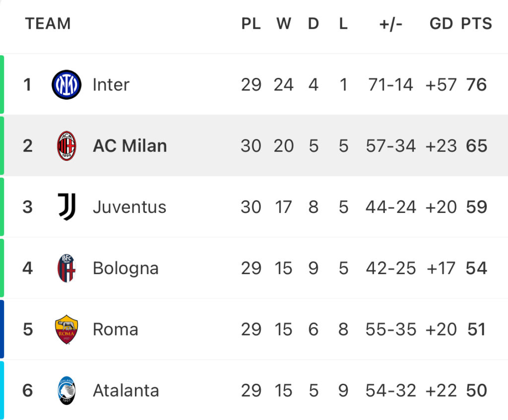Click the Inter club crest icon

coord(66,85)
